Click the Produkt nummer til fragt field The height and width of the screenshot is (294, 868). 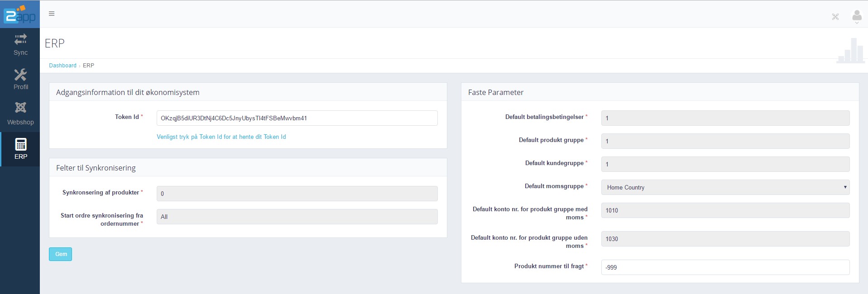pyautogui.click(x=725, y=267)
